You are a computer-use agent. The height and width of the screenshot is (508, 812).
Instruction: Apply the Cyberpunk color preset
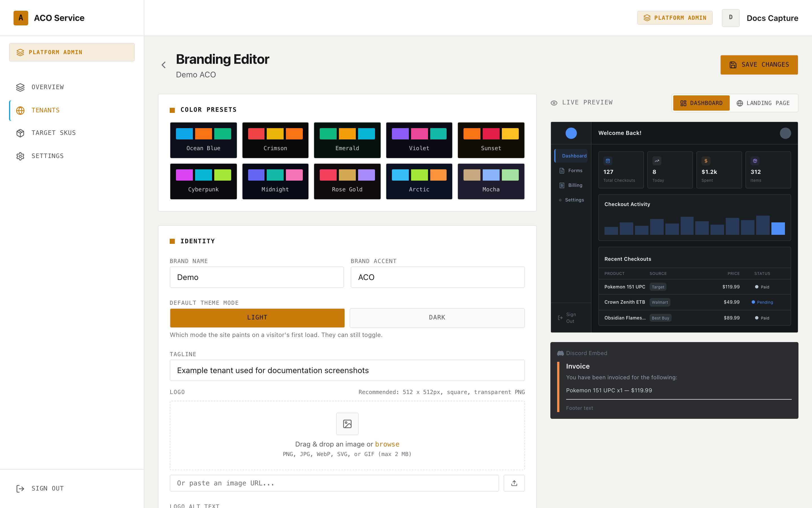(203, 181)
